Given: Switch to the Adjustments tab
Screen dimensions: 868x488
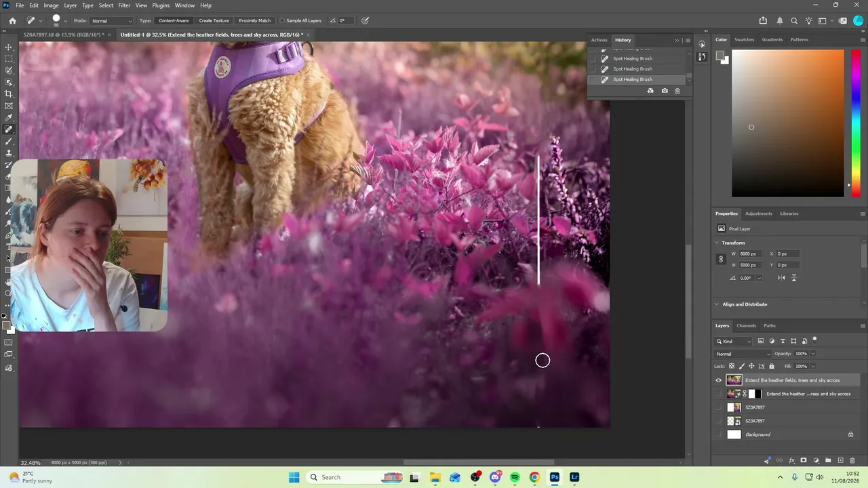Looking at the screenshot, I should pyautogui.click(x=759, y=213).
